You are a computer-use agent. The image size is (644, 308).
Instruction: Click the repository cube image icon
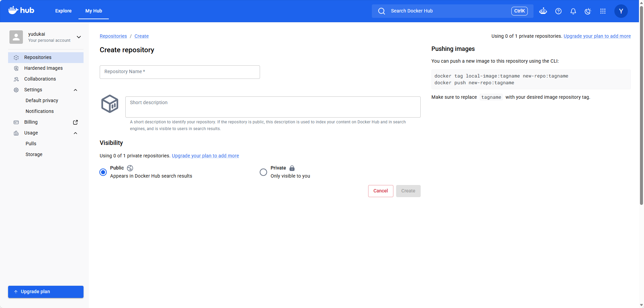110,104
